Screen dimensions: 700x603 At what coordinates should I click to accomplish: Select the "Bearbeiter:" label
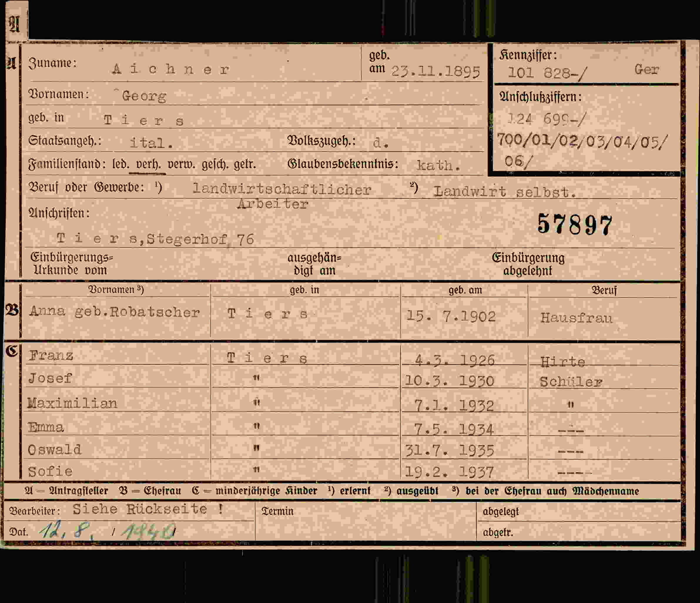[34, 511]
